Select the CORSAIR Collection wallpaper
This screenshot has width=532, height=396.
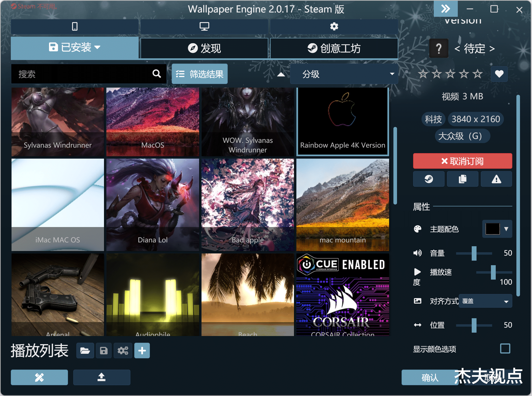[x=343, y=295]
